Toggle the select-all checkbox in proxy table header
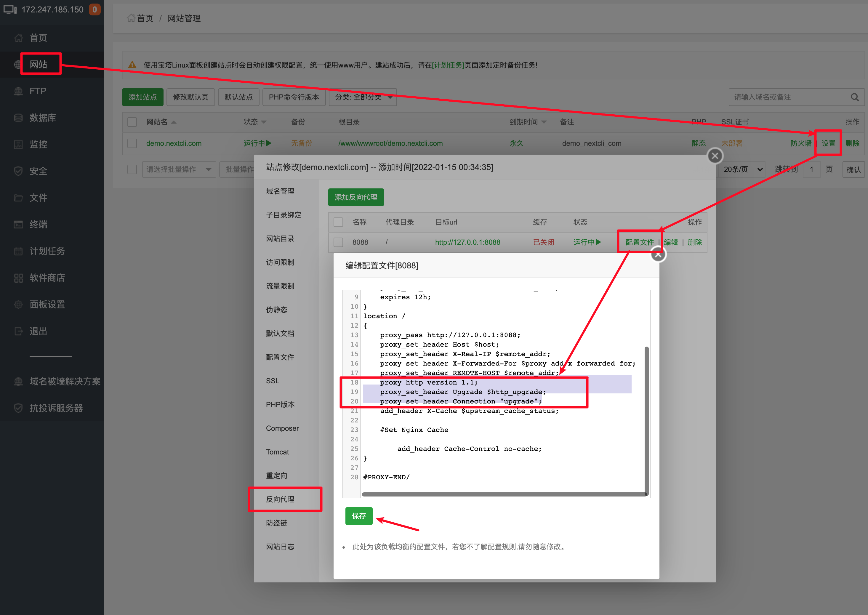Screen dimensions: 868x615 [x=338, y=222]
